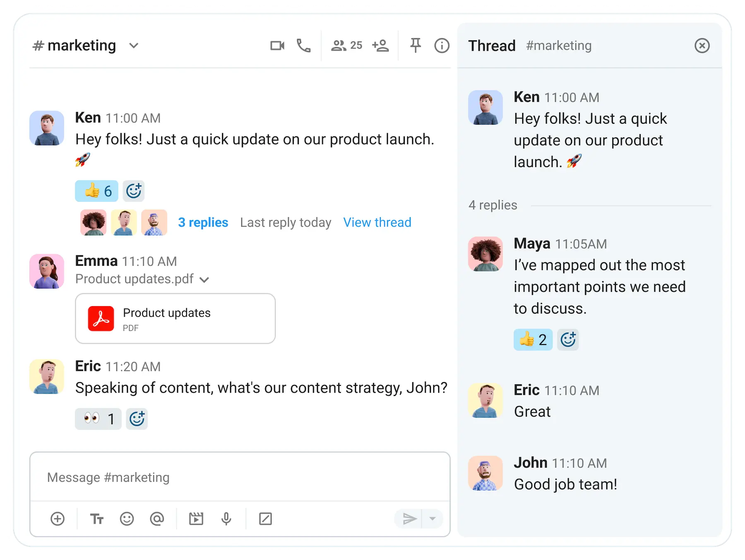
Task: Open the 3 replies link
Action: click(203, 223)
